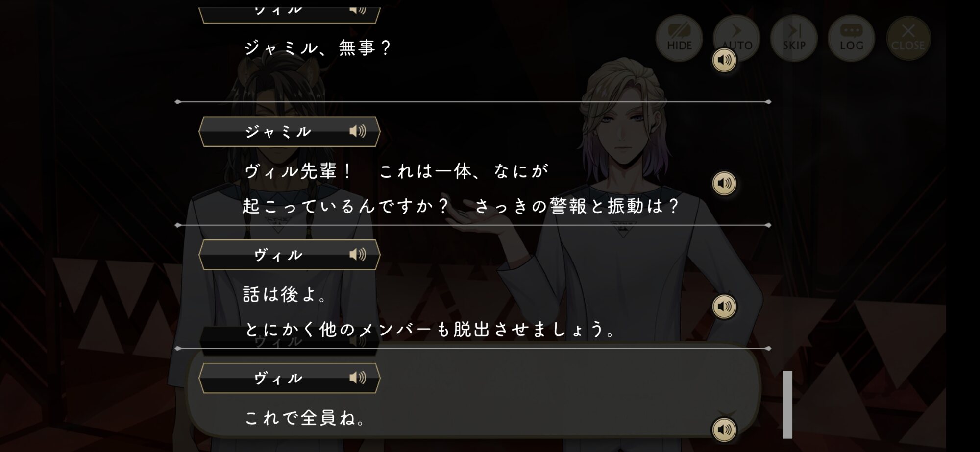Select the ジャミル name plate label
Viewport: 980px width, 452px height.
[278, 131]
